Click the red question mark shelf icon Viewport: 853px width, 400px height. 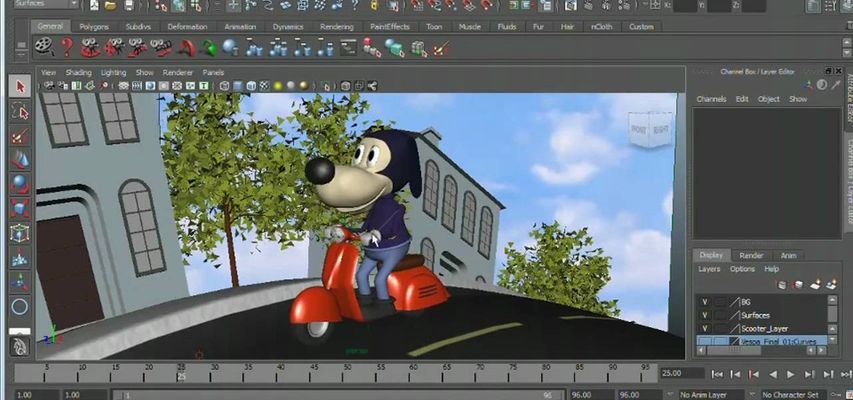tap(67, 46)
